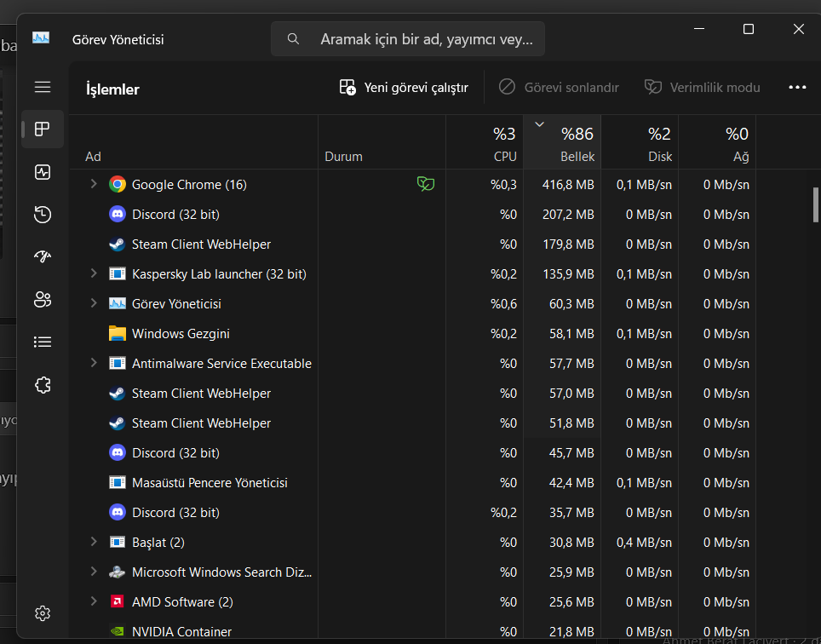The image size is (821, 644).
Task: Click the Microsoft Windows Search icon
Action: (118, 572)
